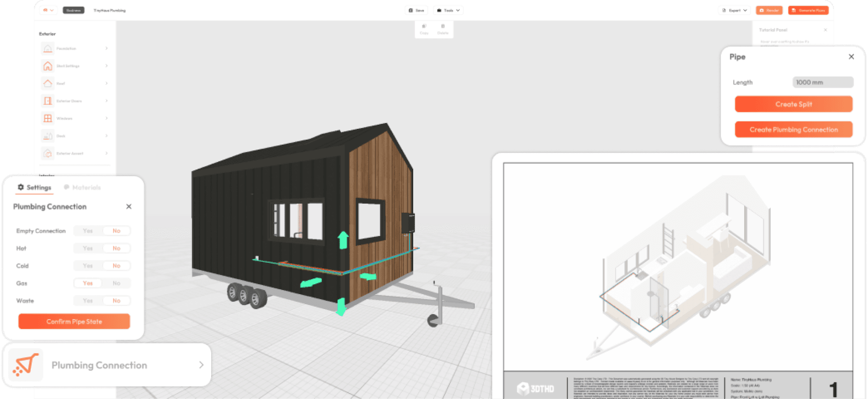The width and height of the screenshot is (868, 399).
Task: Click the Copy icon above viewport
Action: pos(424,26)
